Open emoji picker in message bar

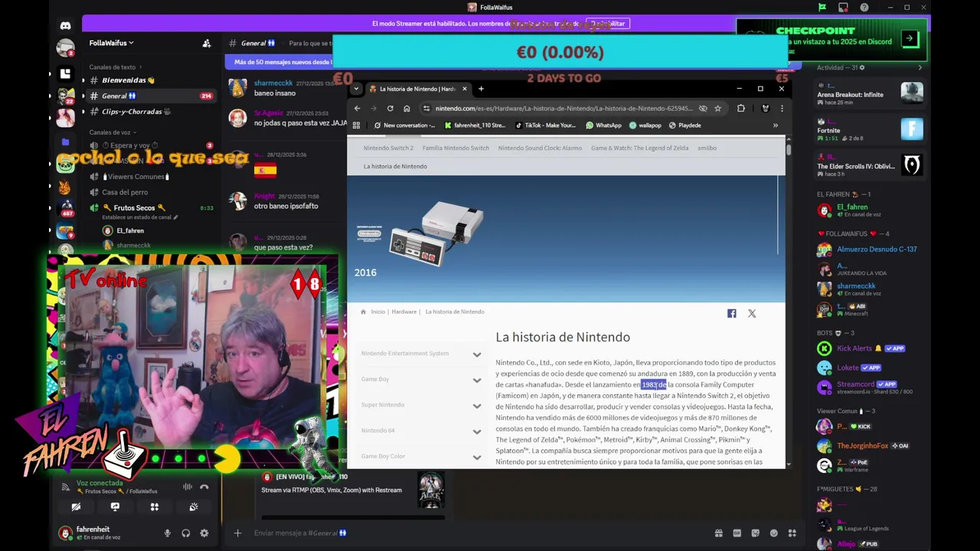coord(774,533)
